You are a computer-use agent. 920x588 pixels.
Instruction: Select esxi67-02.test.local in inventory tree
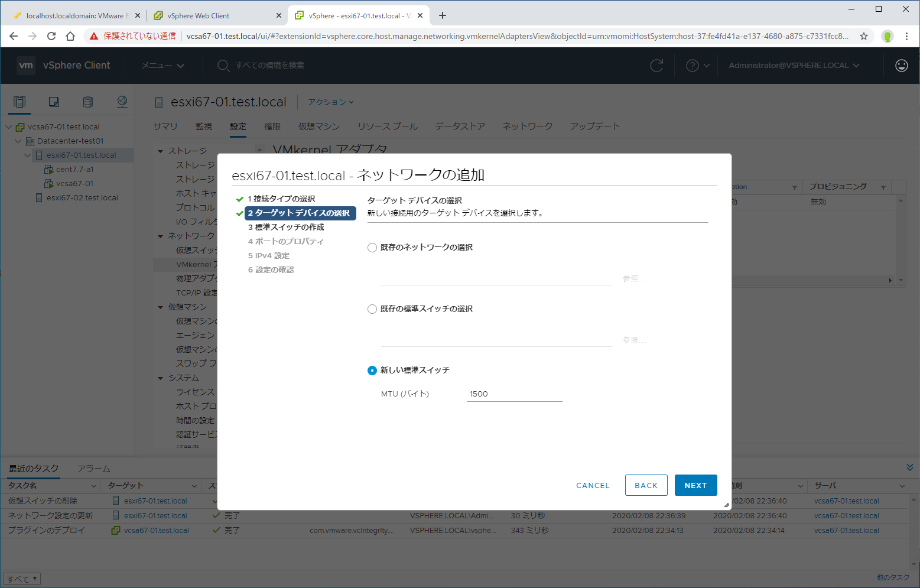(82, 197)
